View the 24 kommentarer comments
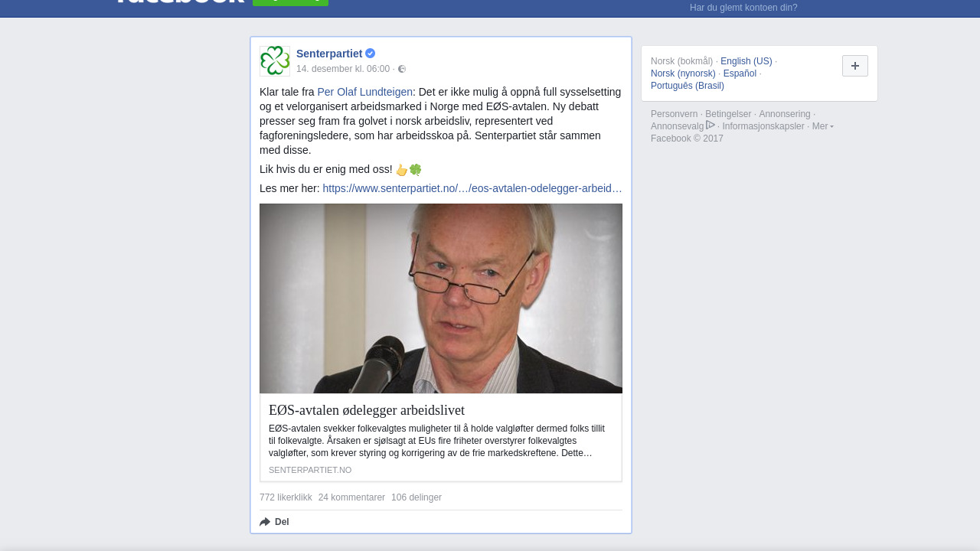Image resolution: width=980 pixels, height=551 pixels. tap(351, 497)
